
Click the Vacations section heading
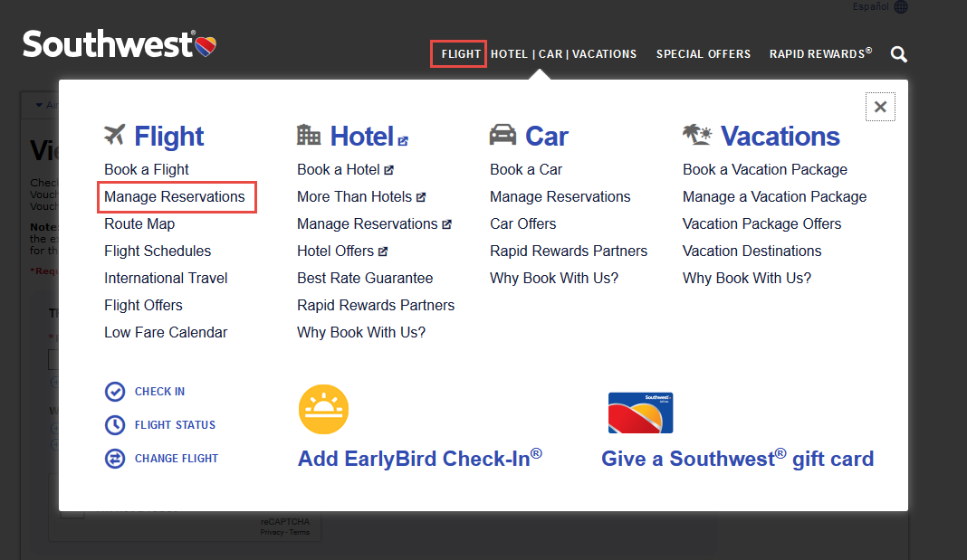780,136
